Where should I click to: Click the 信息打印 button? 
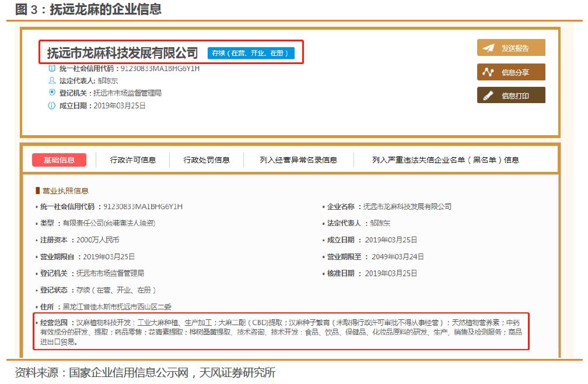coord(511,96)
